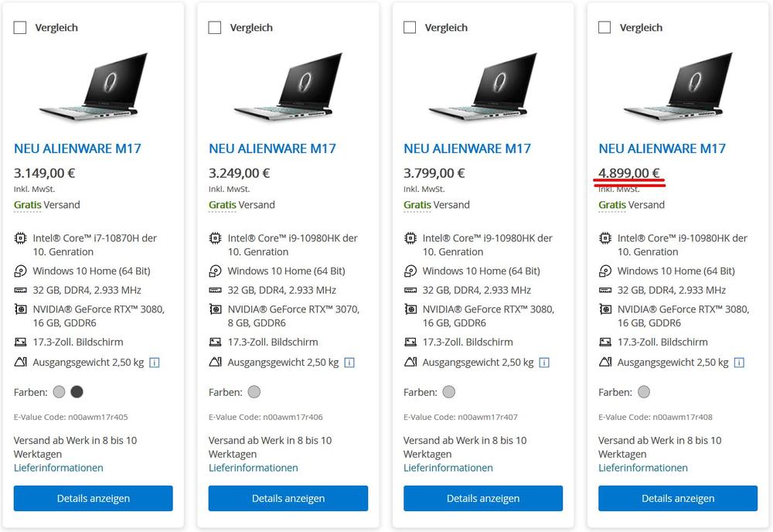Click Details anzeigen for 3.149,00 € laptop

[94, 499]
